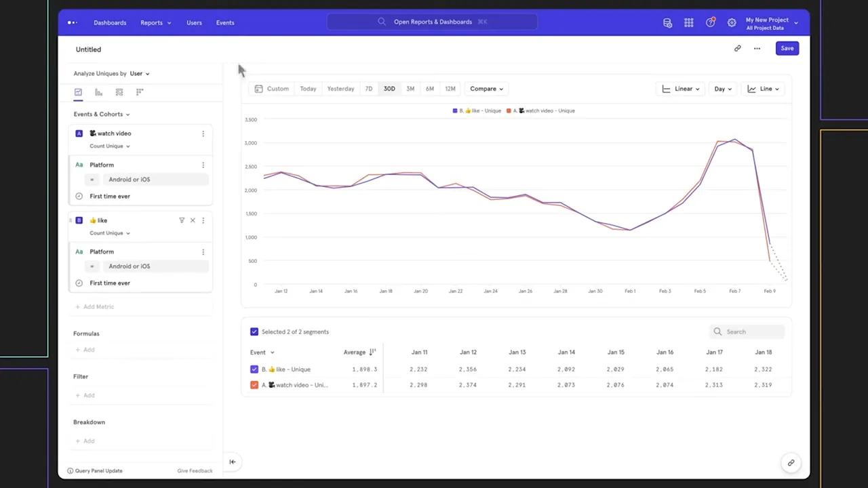
Task: Toggle the Selected 2 of 2 segments checkbox
Action: coord(254,331)
